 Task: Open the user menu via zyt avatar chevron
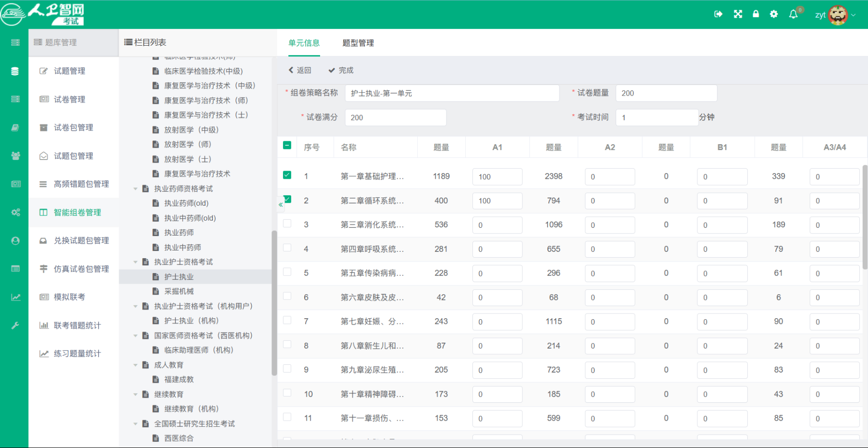854,14
